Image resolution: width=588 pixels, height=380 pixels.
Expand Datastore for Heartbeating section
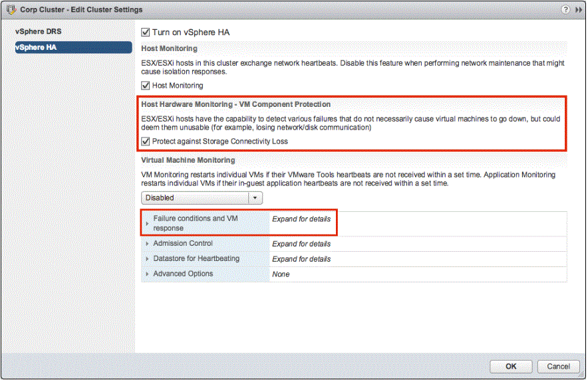(147, 259)
